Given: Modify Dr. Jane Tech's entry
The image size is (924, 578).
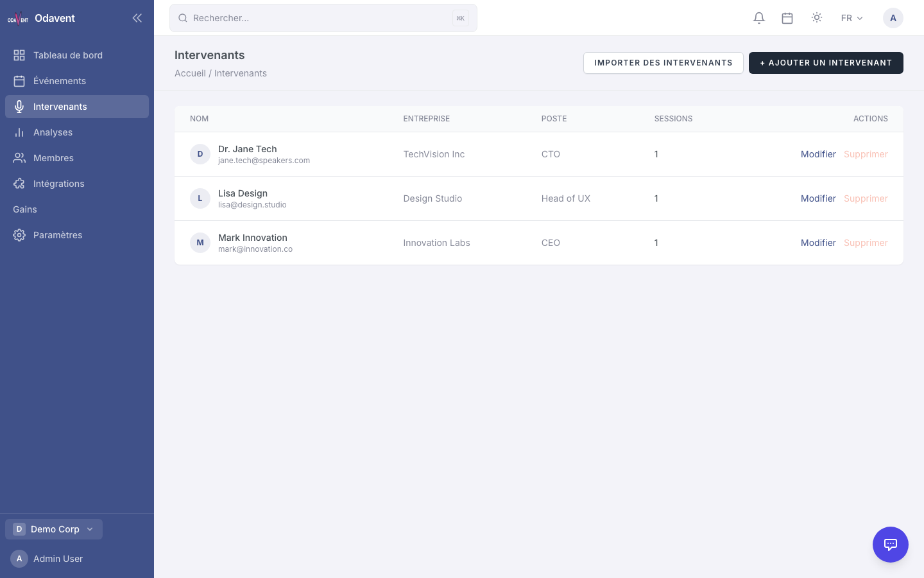Looking at the screenshot, I should [818, 154].
